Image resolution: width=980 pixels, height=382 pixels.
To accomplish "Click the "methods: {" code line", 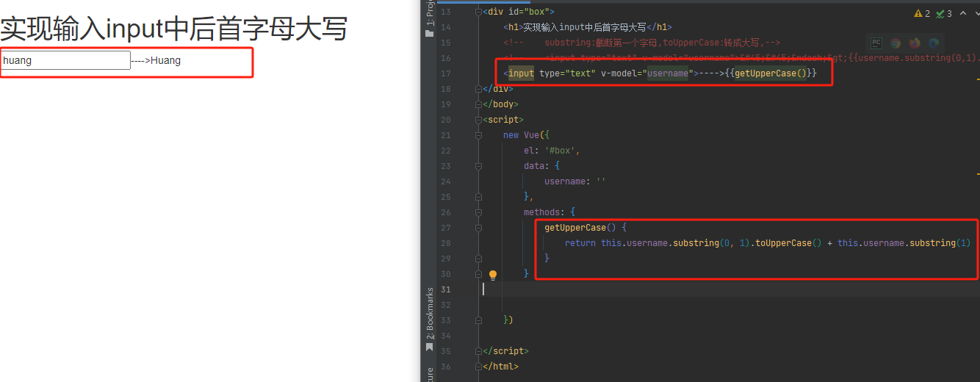I will pos(550,212).
